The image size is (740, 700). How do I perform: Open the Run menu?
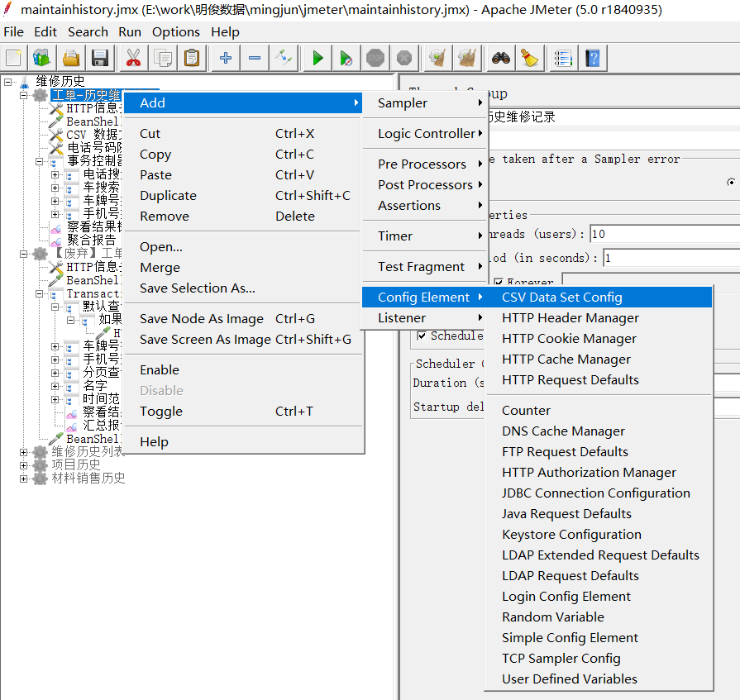[130, 32]
